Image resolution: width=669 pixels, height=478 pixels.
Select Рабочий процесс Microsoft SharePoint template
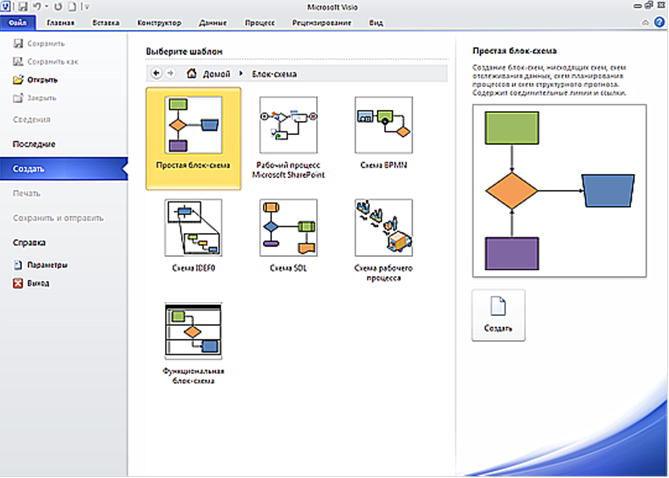288,139
